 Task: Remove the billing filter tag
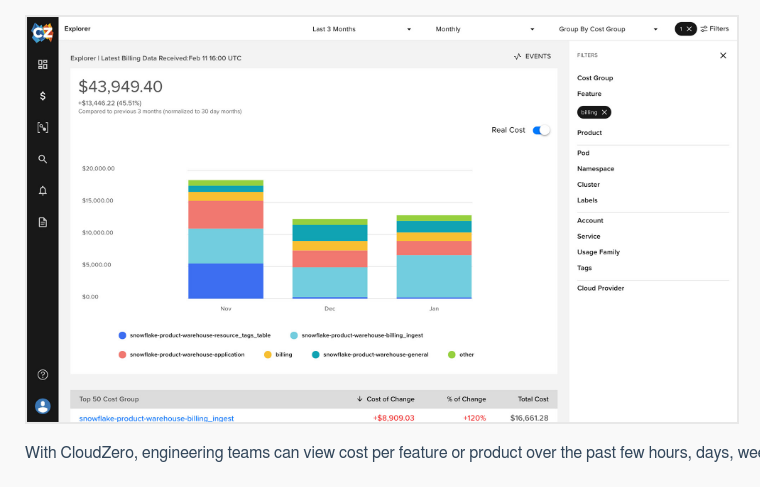[x=604, y=112]
